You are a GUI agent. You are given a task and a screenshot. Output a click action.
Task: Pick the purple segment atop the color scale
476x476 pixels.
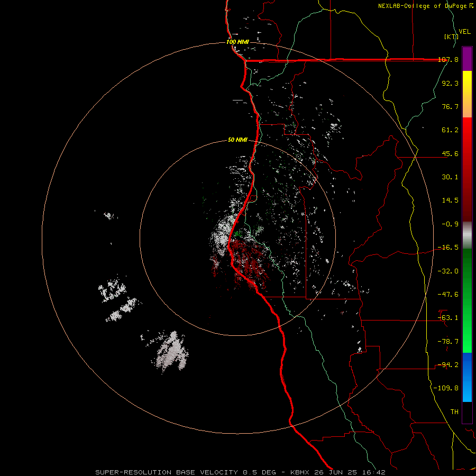[467, 59]
